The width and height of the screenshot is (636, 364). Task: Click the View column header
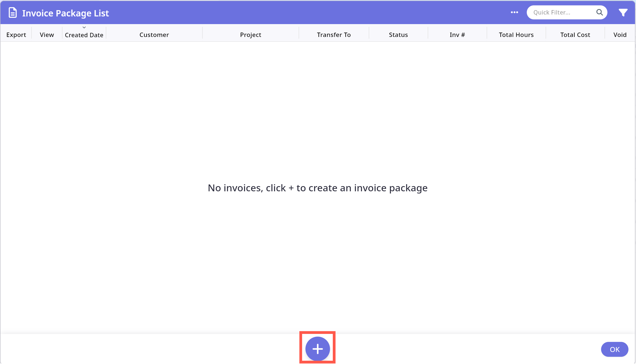tap(47, 35)
